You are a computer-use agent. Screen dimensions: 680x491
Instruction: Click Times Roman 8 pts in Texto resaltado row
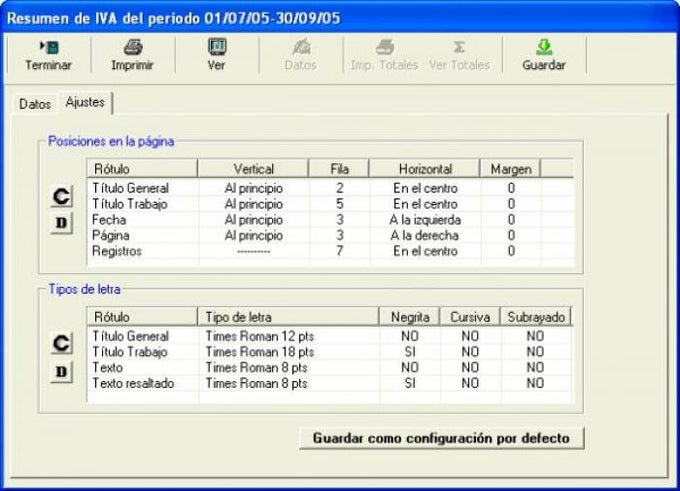(x=256, y=383)
